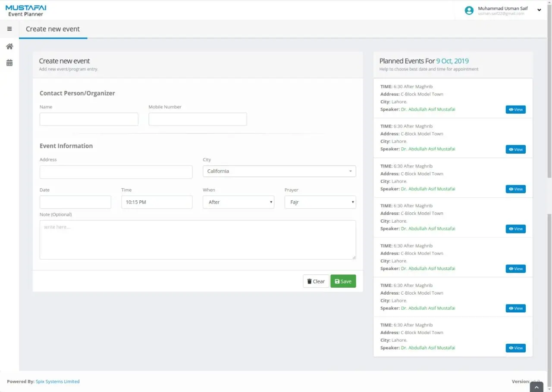Open the Spix Systems Limited link
The width and height of the screenshot is (552, 392).
57,382
